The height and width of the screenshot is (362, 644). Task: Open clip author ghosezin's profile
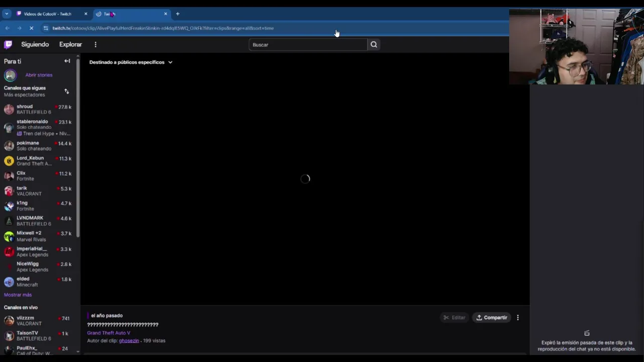click(129, 340)
